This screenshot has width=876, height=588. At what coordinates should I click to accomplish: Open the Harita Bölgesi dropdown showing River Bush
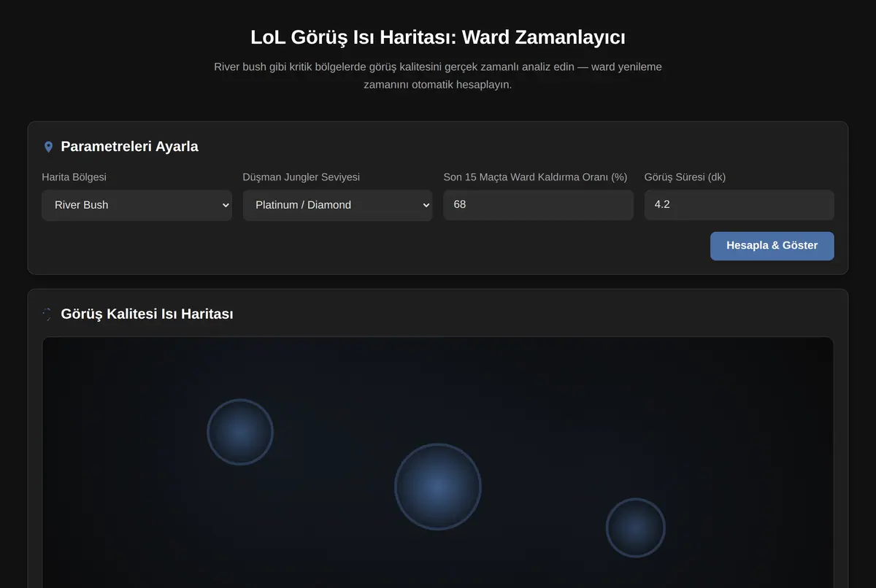coord(137,205)
